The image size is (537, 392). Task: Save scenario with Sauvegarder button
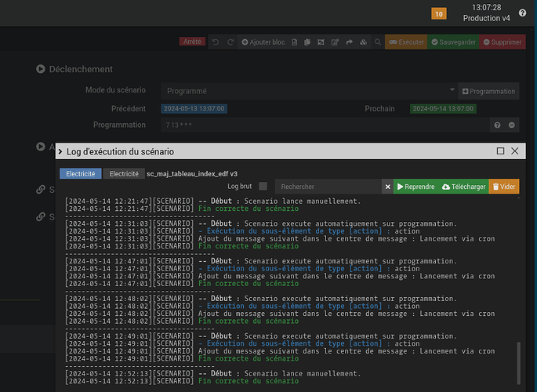453,42
